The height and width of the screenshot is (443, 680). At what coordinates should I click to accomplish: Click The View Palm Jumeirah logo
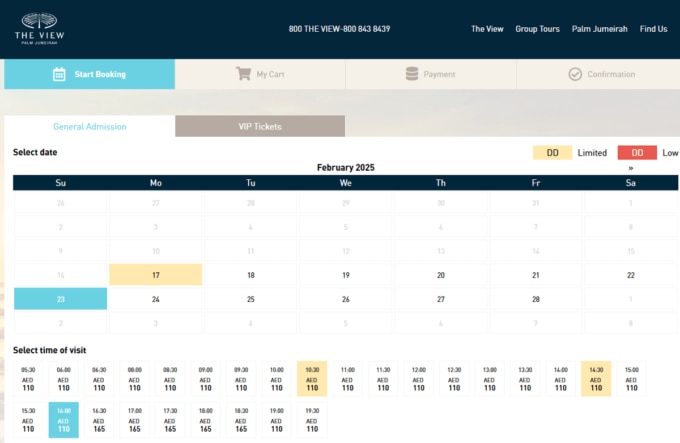tap(39, 28)
